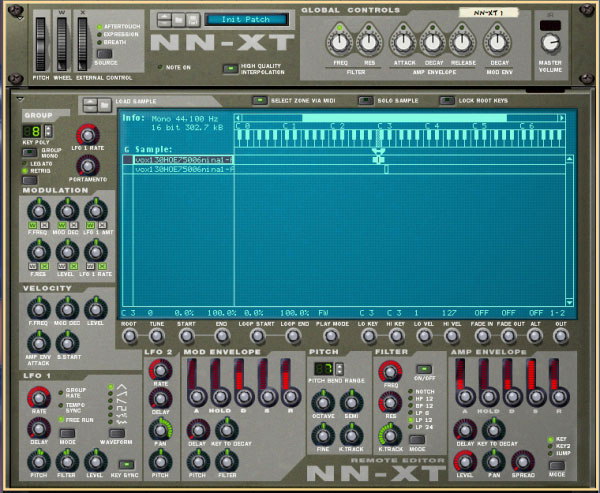Toggle the W button under MOD DEC modulation knob
This screenshot has height=493, width=600.
tap(62, 225)
